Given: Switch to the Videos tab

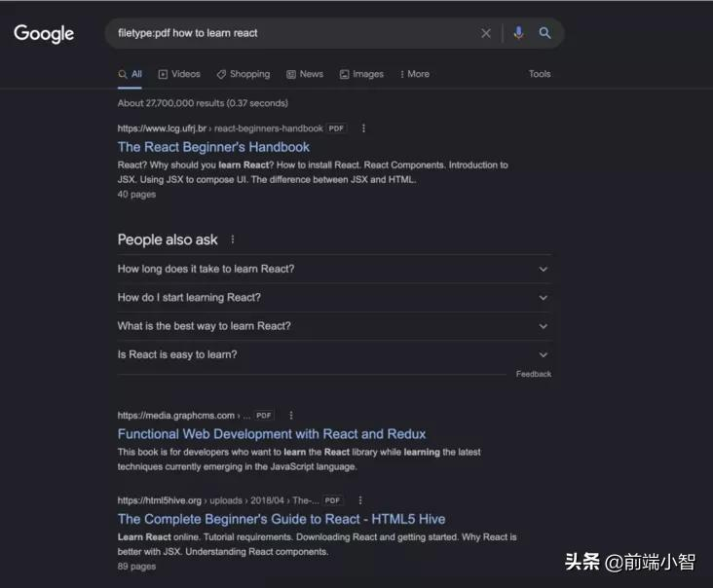Looking at the screenshot, I should coord(179,74).
